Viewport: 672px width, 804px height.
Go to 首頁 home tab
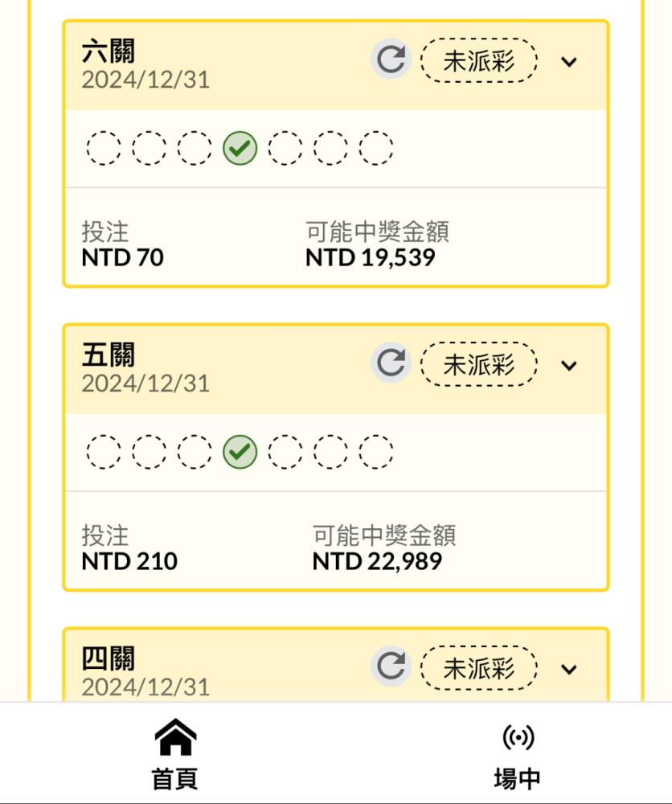[174, 754]
